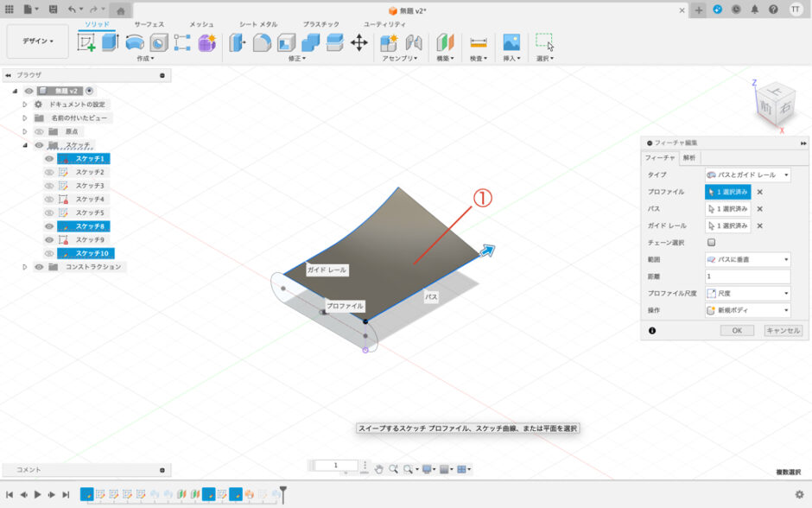This screenshot has width=812, height=508.
Task: Click the キャンセル button
Action: tap(783, 330)
